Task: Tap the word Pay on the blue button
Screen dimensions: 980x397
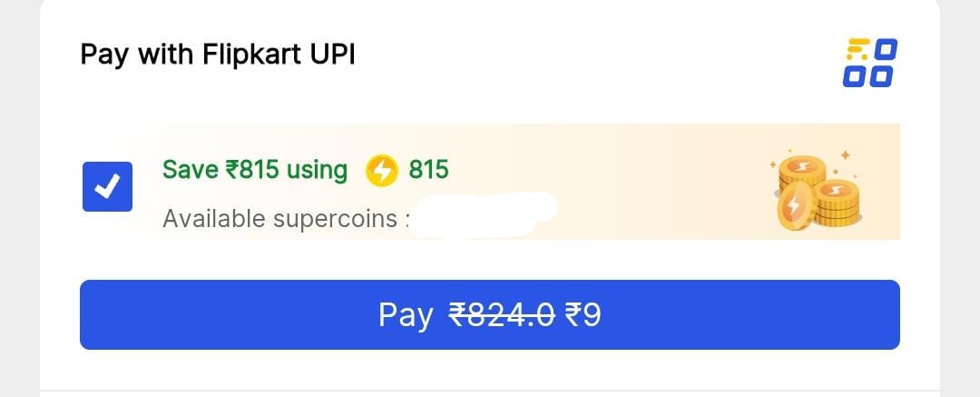Action: click(x=406, y=315)
